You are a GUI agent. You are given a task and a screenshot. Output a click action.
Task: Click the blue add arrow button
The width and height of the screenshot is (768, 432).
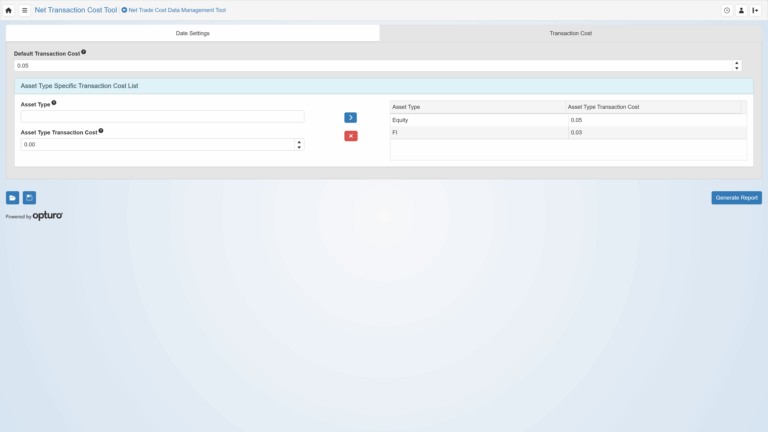click(350, 118)
